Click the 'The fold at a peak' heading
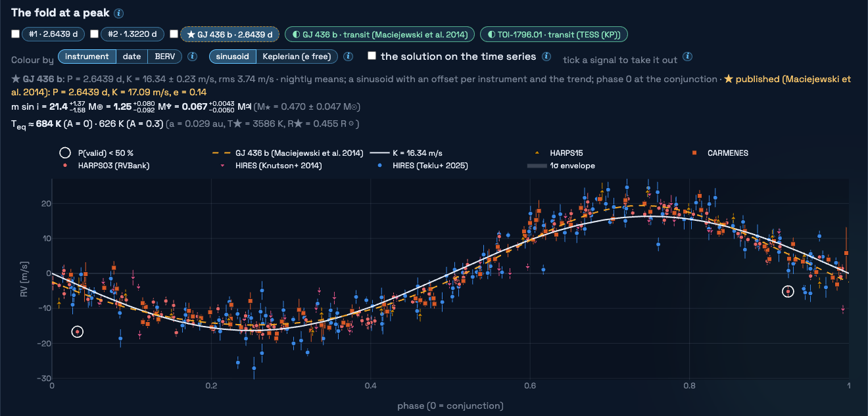868x416 pixels. pyautogui.click(x=60, y=13)
